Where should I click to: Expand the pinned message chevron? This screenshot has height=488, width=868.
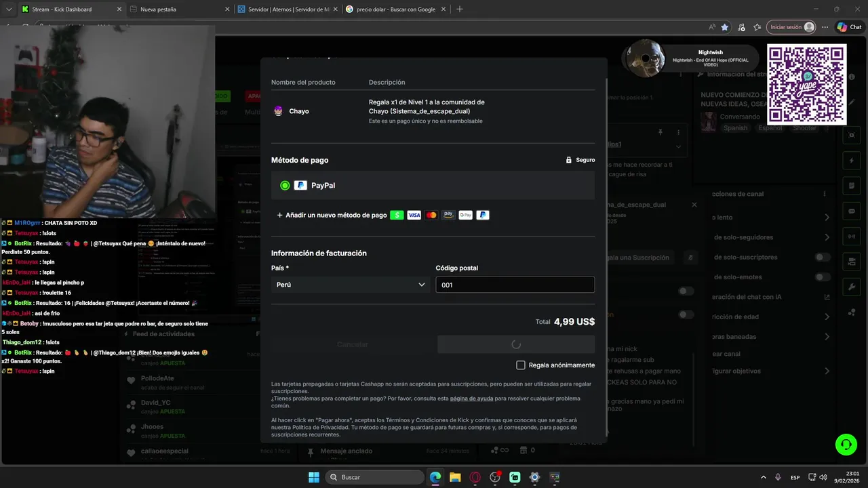[678, 146]
